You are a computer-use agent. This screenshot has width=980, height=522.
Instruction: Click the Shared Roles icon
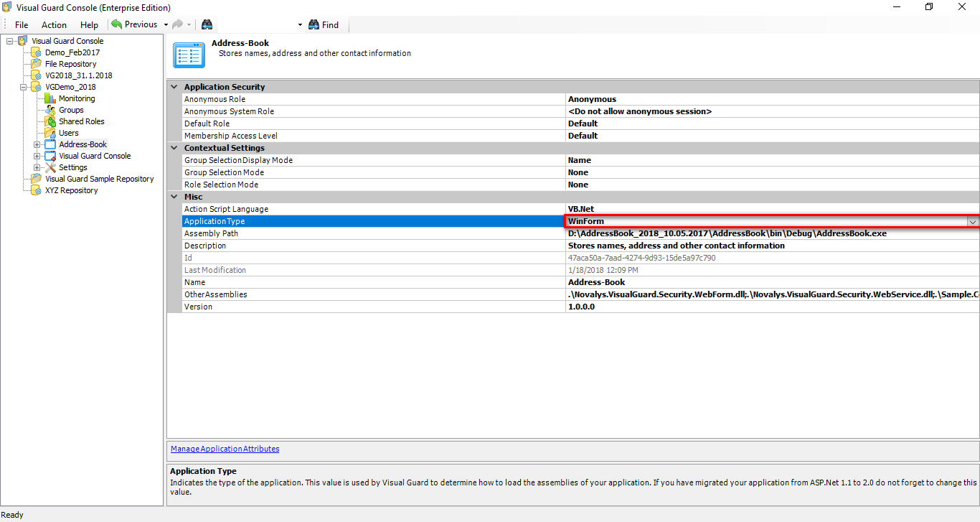(51, 121)
